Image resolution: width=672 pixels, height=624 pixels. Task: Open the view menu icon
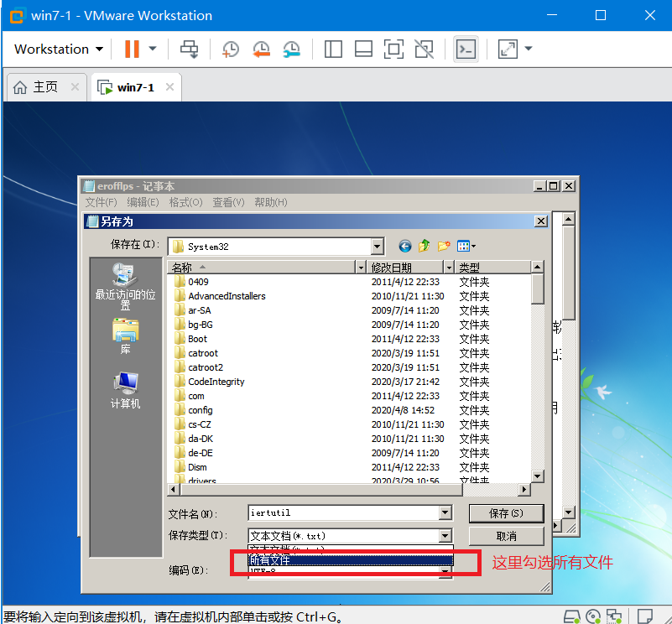coord(466,247)
